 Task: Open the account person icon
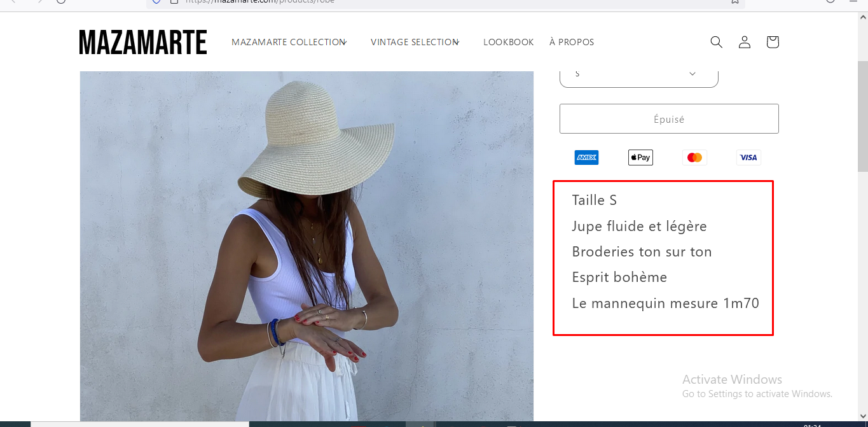744,42
